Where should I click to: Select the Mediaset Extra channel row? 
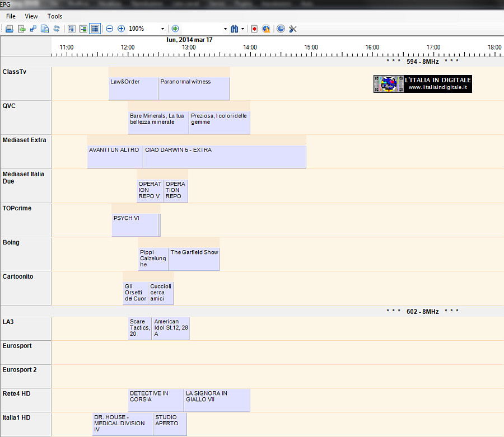point(25,151)
